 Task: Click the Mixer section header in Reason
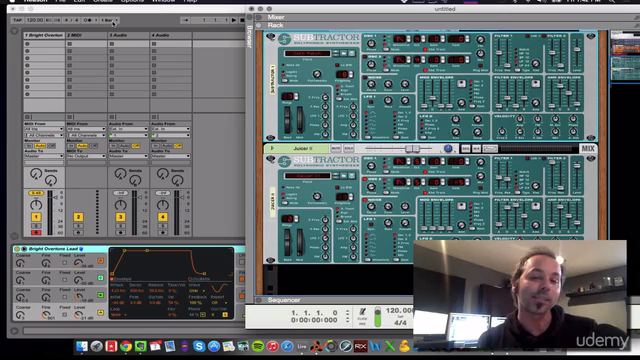(276, 17)
